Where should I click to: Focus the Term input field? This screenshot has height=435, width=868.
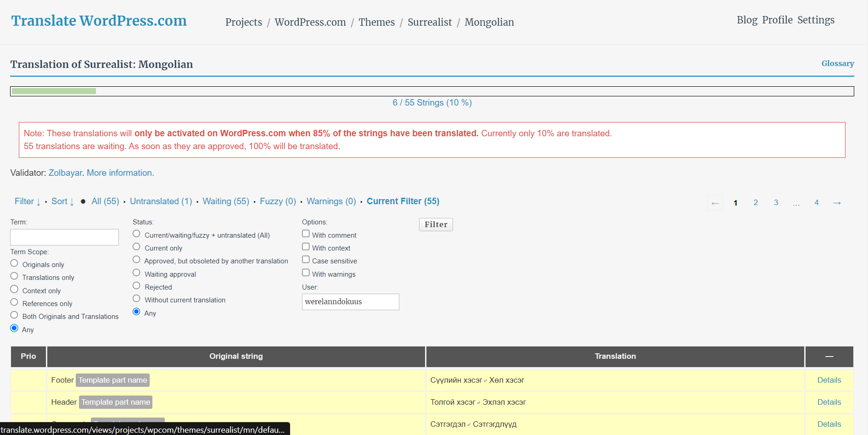tap(64, 237)
